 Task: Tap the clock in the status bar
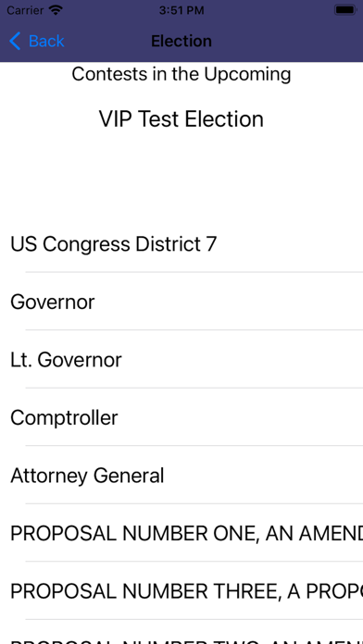click(181, 10)
